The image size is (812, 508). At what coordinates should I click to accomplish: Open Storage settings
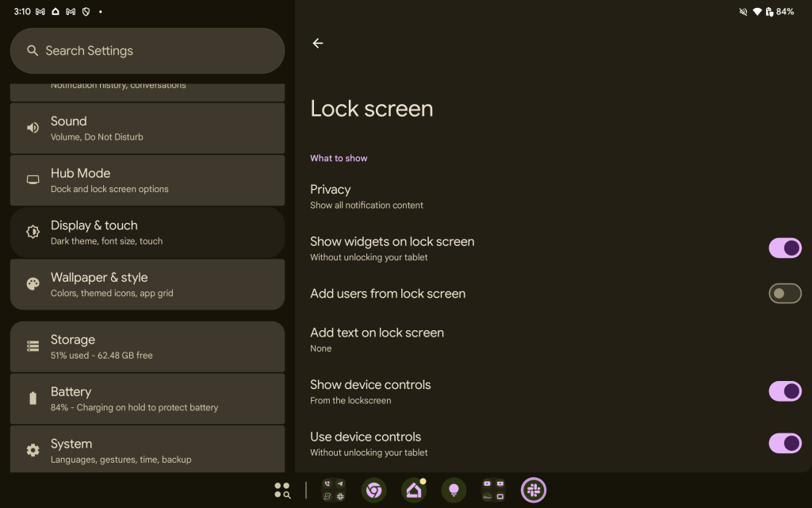(147, 347)
